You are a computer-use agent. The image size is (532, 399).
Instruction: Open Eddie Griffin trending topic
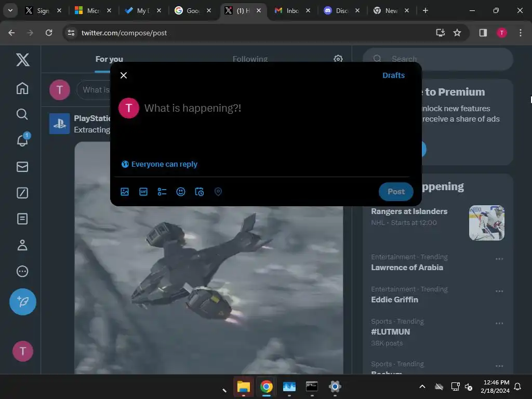click(x=394, y=300)
